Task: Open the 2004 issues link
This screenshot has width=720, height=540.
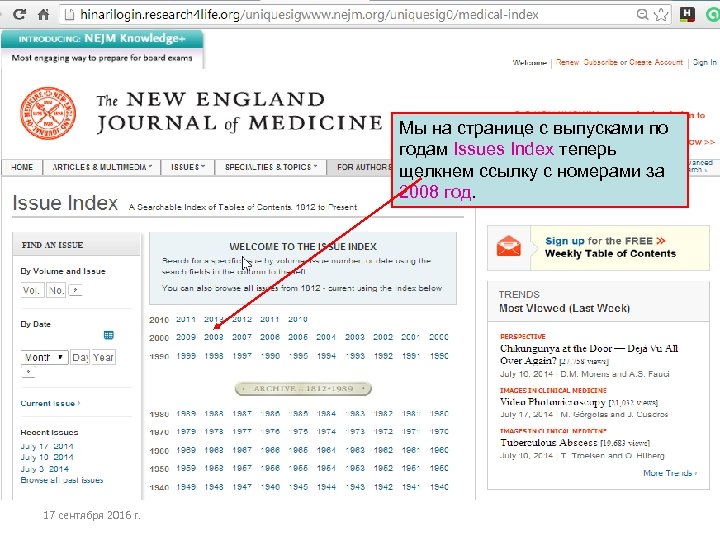Action: tap(326, 337)
